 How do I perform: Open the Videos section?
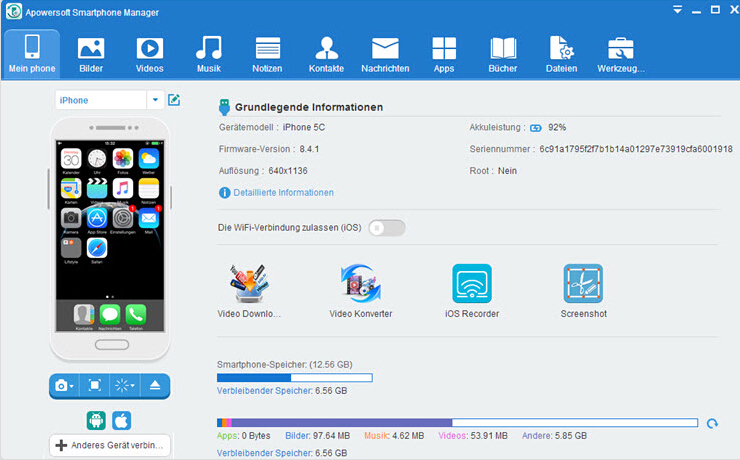(150, 55)
